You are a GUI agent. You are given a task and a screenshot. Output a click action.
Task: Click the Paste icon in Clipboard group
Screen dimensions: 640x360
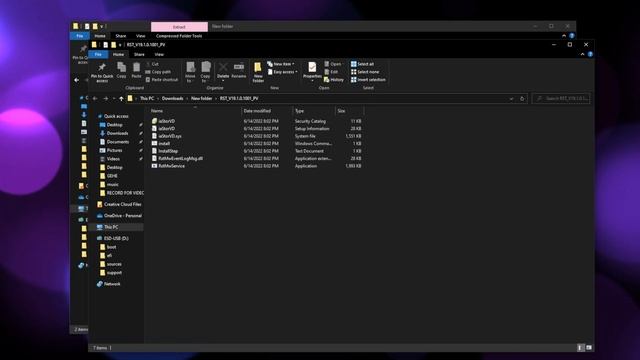coord(136,67)
